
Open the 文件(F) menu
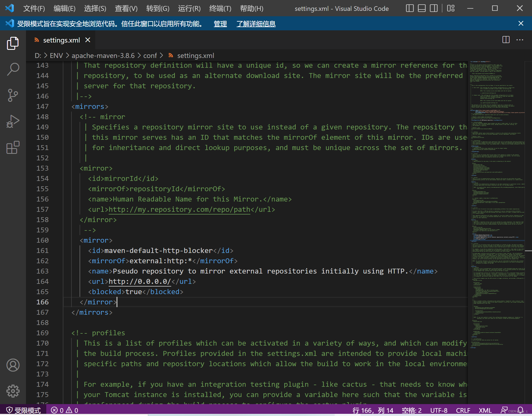coord(34,8)
